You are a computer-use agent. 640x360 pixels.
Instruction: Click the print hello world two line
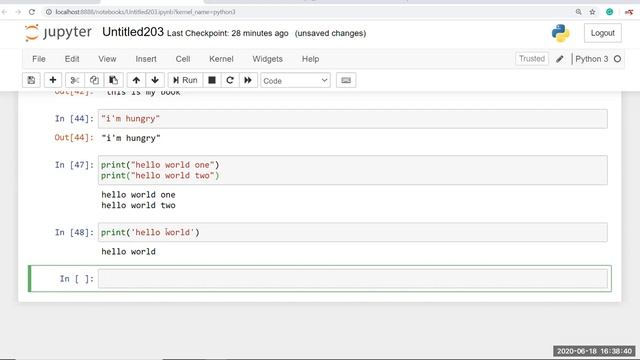tap(160, 176)
